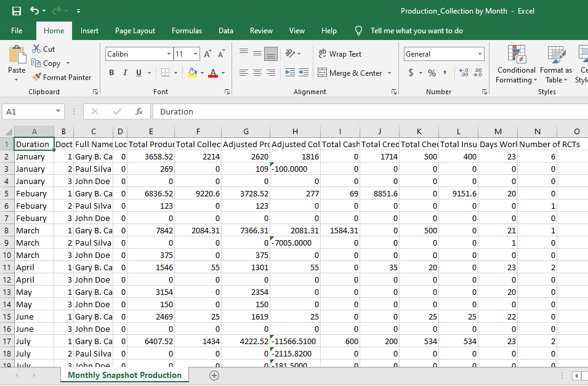
Task: Click the Cut scissors icon
Action: click(x=37, y=49)
